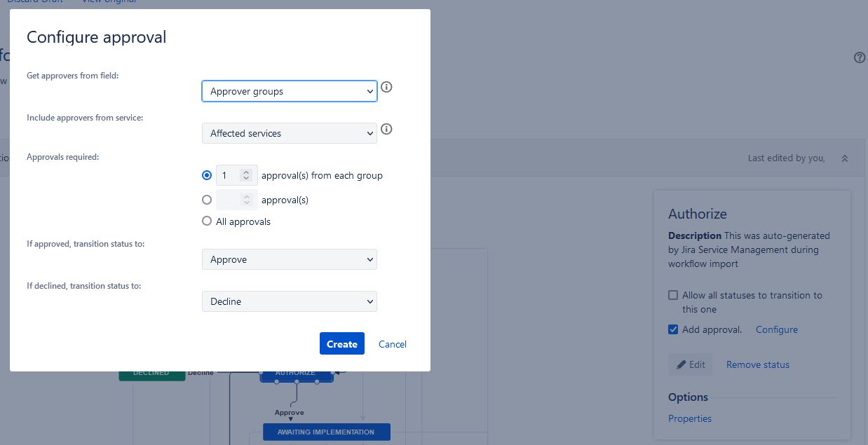The height and width of the screenshot is (445, 868).
Task: Open the help question mark icon
Action: (860, 57)
